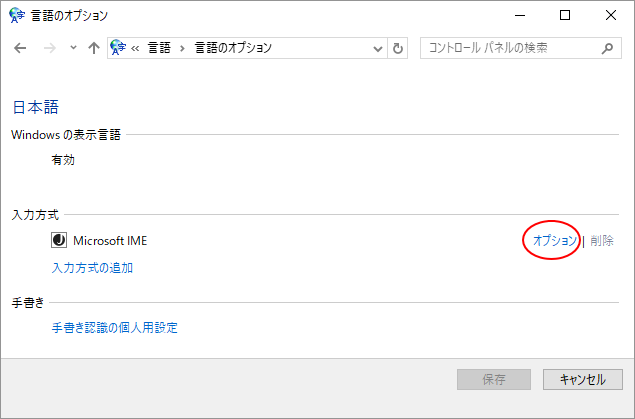
Task: Open recent locations dropdown chevron
Action: coord(73,47)
